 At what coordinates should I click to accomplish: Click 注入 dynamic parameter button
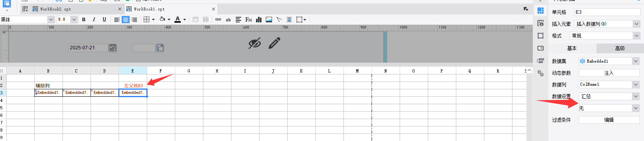(x=609, y=73)
